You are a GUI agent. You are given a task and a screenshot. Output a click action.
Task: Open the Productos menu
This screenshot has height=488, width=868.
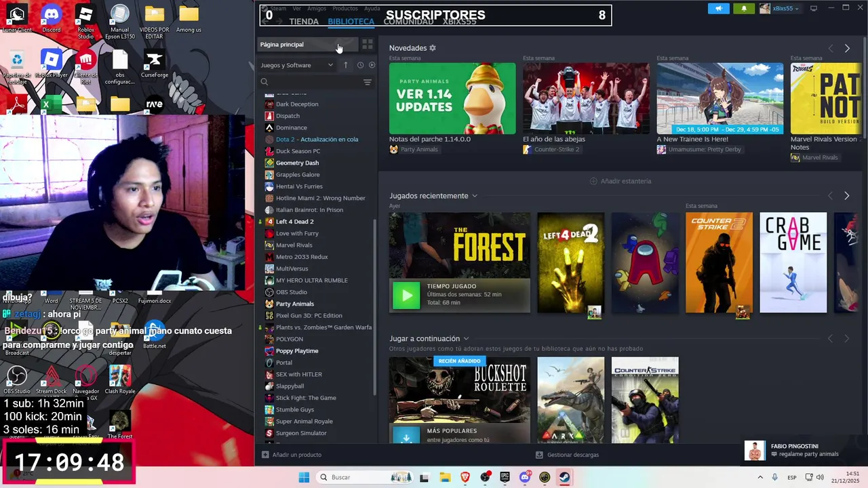click(345, 8)
